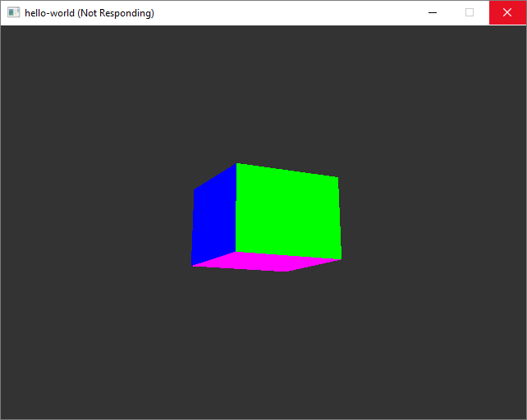This screenshot has width=527, height=420.
Task: Click the greyed-out maximize button
Action: click(x=470, y=13)
